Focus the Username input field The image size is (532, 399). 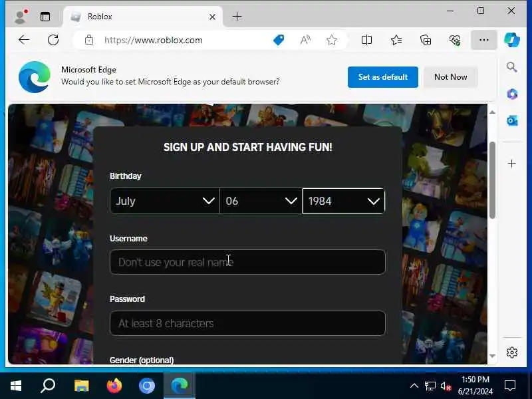click(x=247, y=262)
